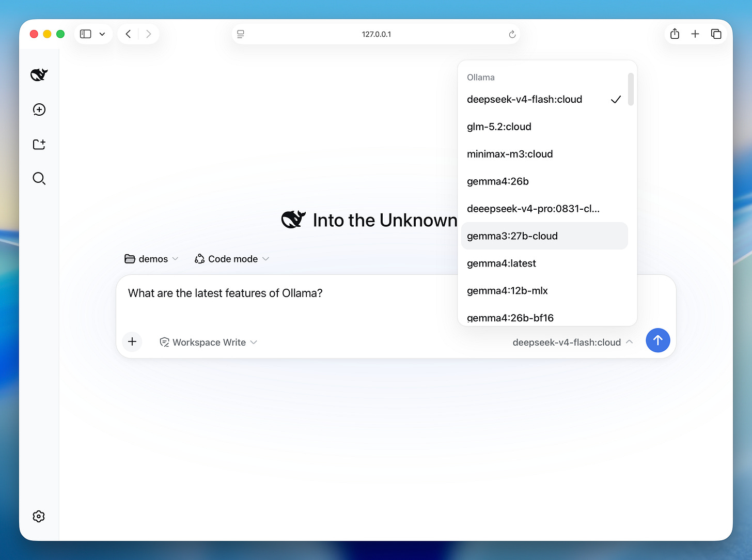Viewport: 752px width, 560px height.
Task: Click the page settings icon in address bar
Action: pos(241,34)
